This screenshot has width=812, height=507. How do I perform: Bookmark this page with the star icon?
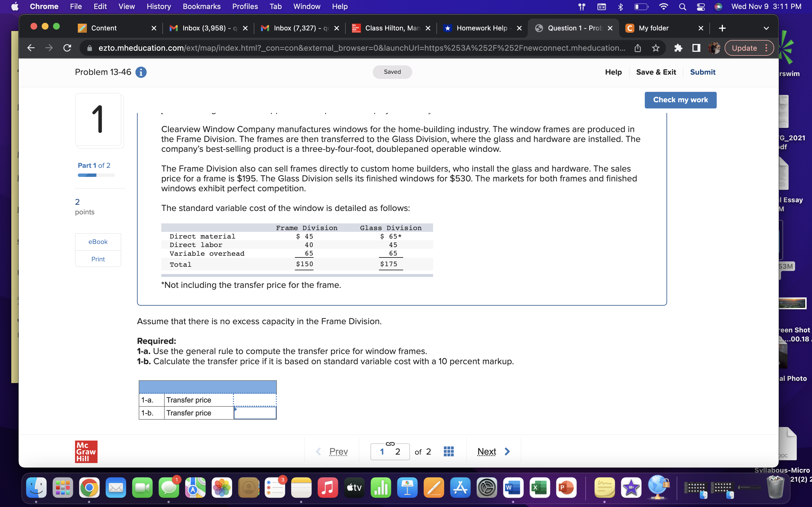[655, 48]
